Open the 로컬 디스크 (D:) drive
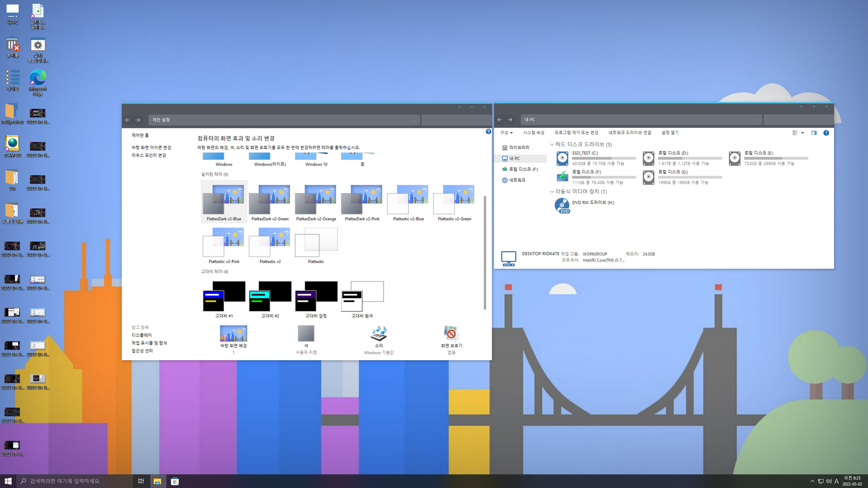This screenshot has height=488, width=868. click(682, 158)
